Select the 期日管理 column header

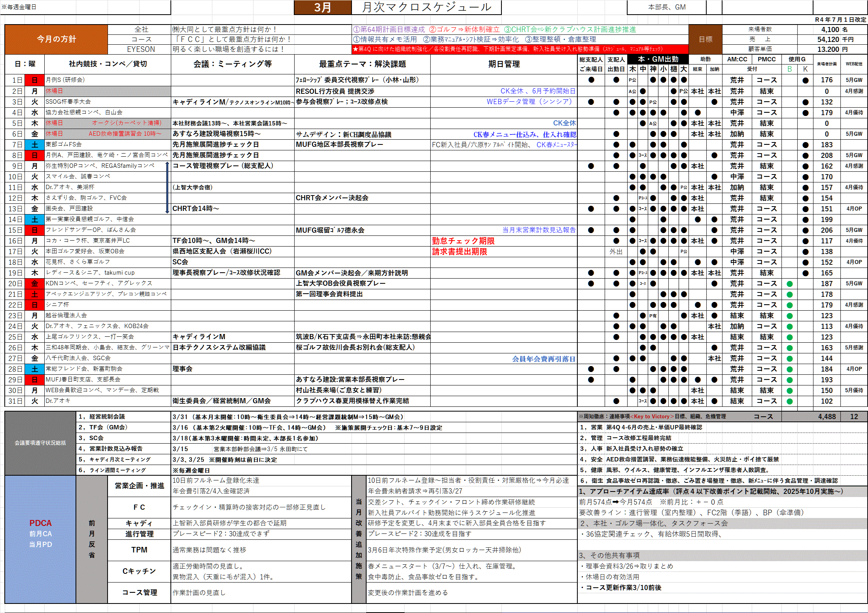coord(504,64)
